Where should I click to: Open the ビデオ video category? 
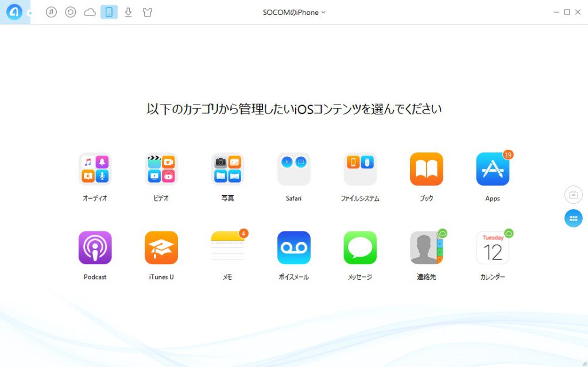161,169
